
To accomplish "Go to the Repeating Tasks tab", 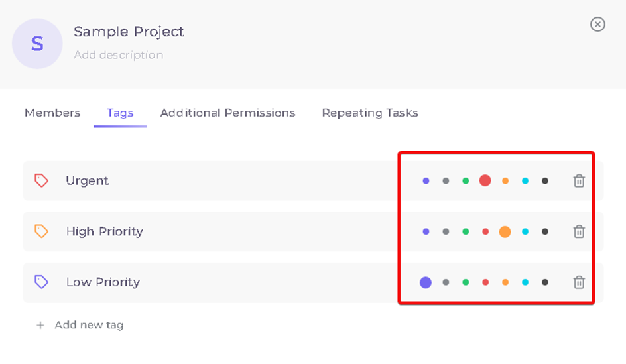I will (x=370, y=113).
